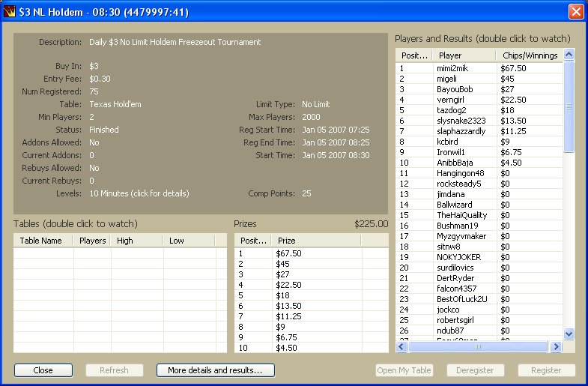
Task: Click Table Name column header
Action: [x=43, y=241]
